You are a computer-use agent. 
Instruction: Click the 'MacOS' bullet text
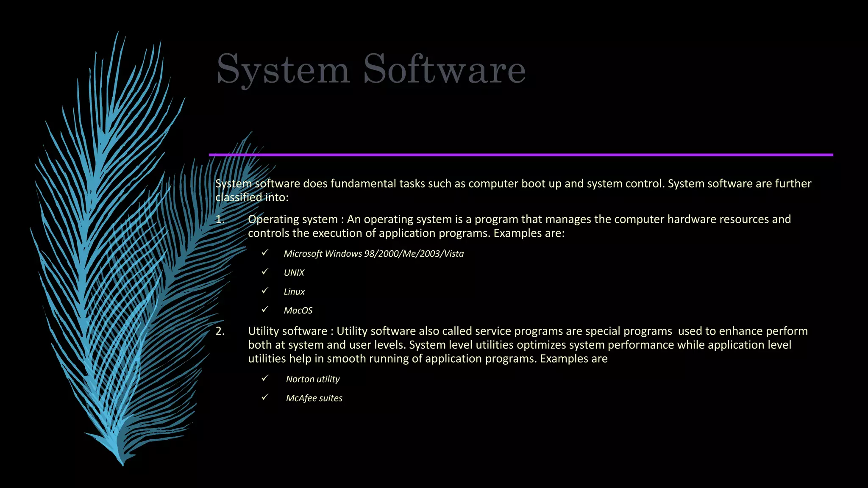298,311
